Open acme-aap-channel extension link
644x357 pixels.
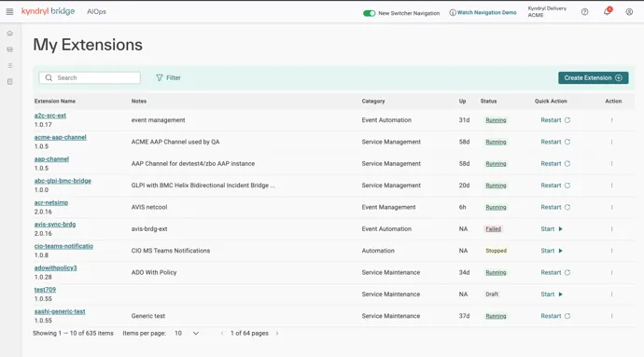coord(61,137)
